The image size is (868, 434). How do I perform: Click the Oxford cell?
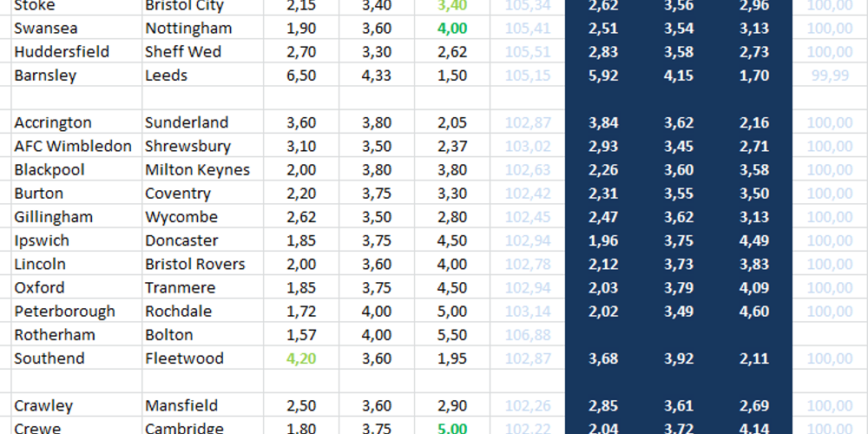point(76,287)
